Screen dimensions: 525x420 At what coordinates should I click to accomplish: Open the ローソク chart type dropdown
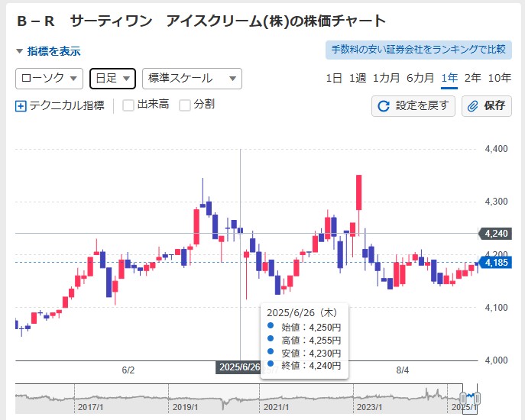(49, 79)
